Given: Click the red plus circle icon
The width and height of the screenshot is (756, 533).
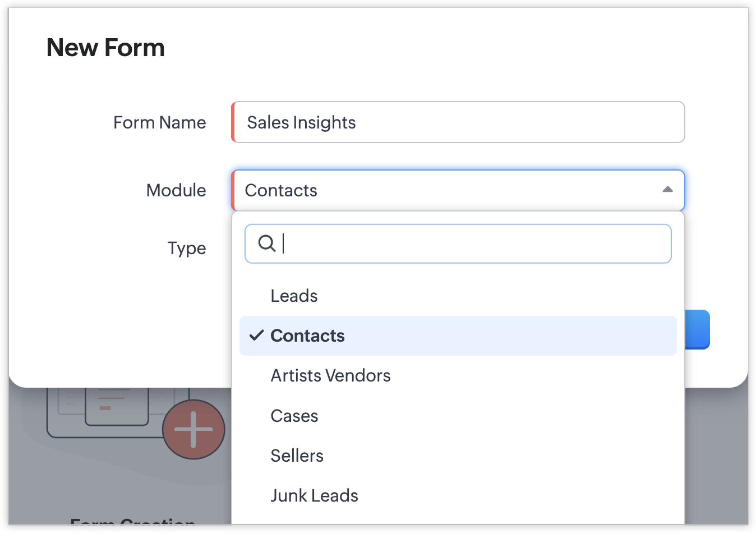Looking at the screenshot, I should tap(193, 429).
